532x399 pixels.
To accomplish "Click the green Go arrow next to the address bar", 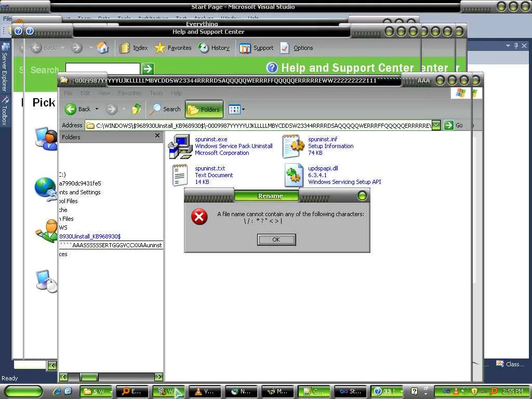I will (448, 125).
